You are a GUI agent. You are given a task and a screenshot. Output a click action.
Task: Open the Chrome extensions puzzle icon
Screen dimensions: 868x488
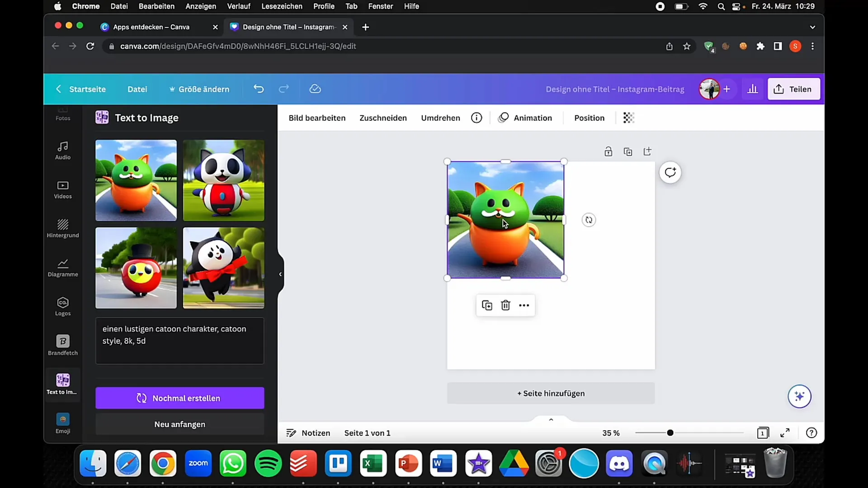tap(760, 46)
